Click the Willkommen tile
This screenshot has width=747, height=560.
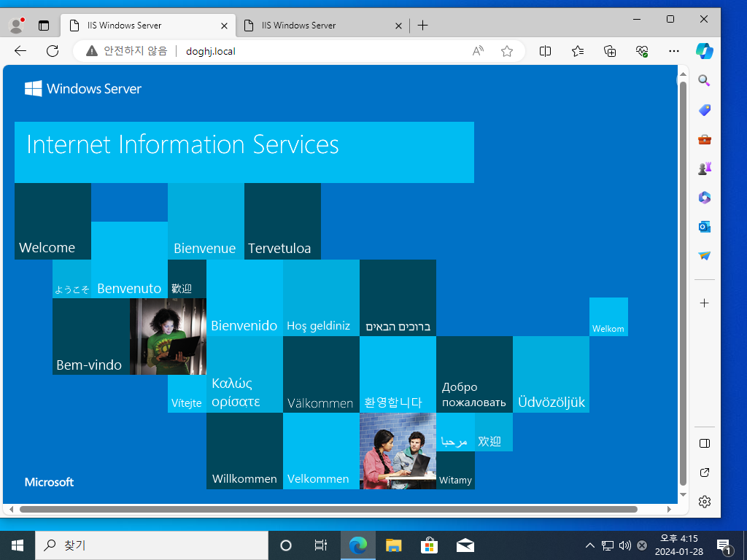(244, 451)
